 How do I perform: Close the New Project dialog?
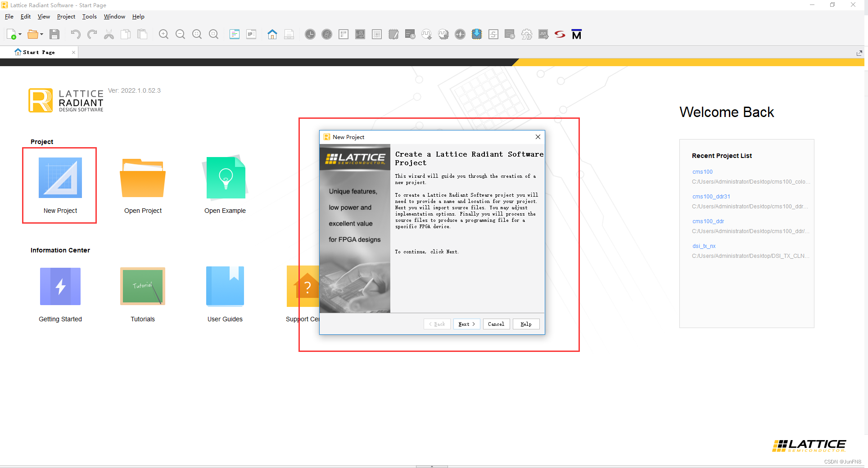pyautogui.click(x=538, y=137)
